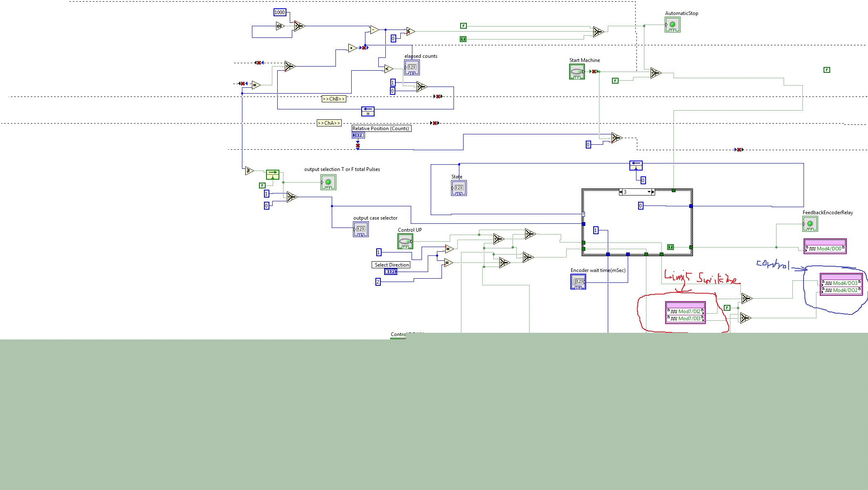The image size is (868, 490).
Task: Select the Select function wired to Mod4/DO2
Action: (746, 318)
